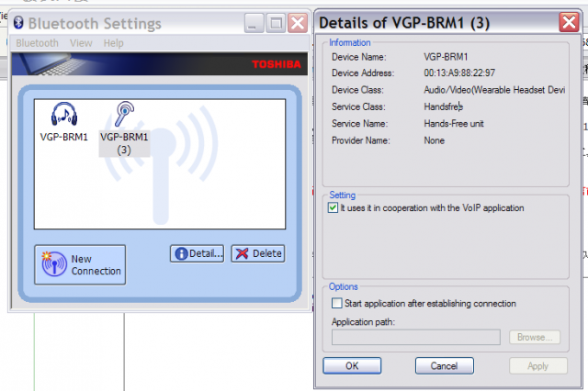Open the Help menu
Screen dimensions: 588x391
coord(114,43)
